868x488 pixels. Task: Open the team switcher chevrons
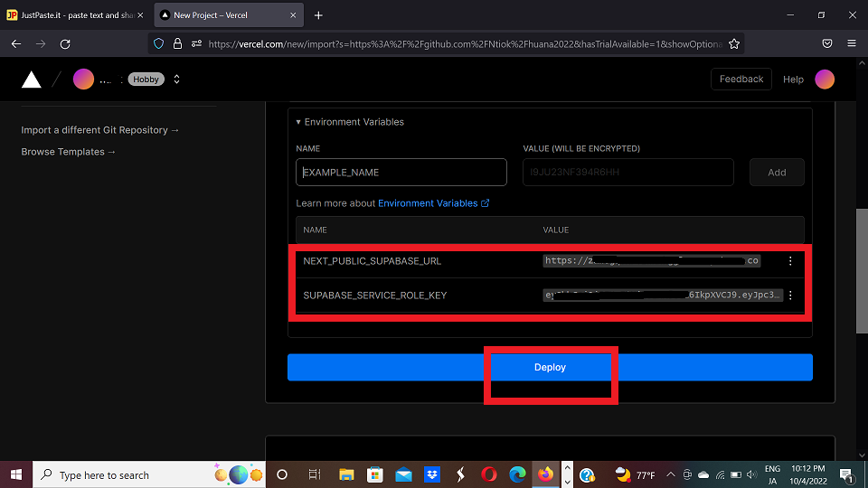(176, 80)
